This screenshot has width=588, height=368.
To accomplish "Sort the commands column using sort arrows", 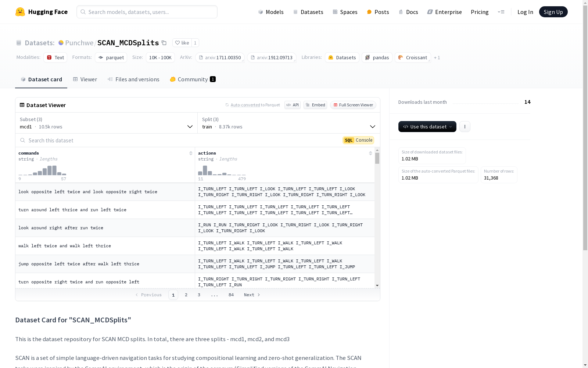I will (191, 153).
